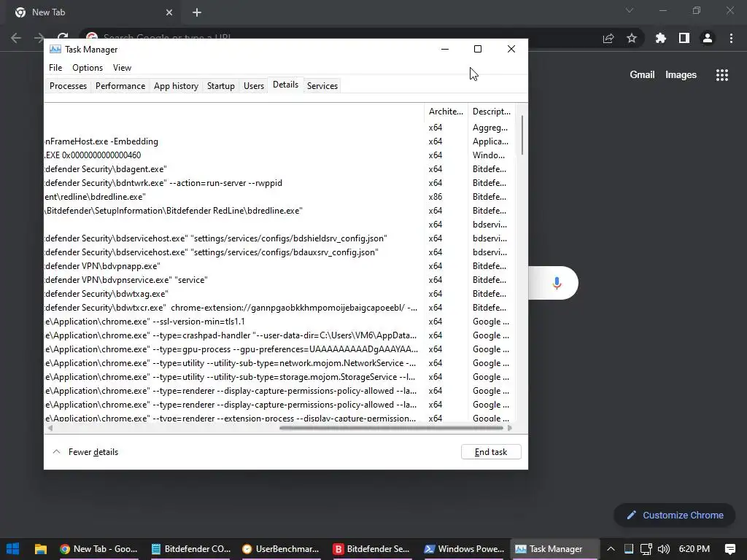Viewport: 747px width, 560px height.
Task: Open File Explorer from taskbar
Action: click(x=41, y=548)
